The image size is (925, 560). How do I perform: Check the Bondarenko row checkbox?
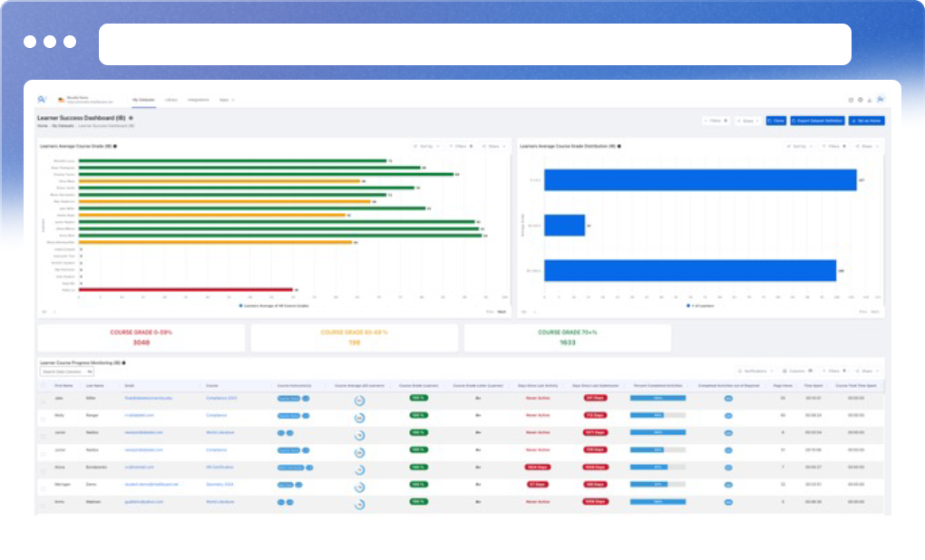click(x=43, y=471)
